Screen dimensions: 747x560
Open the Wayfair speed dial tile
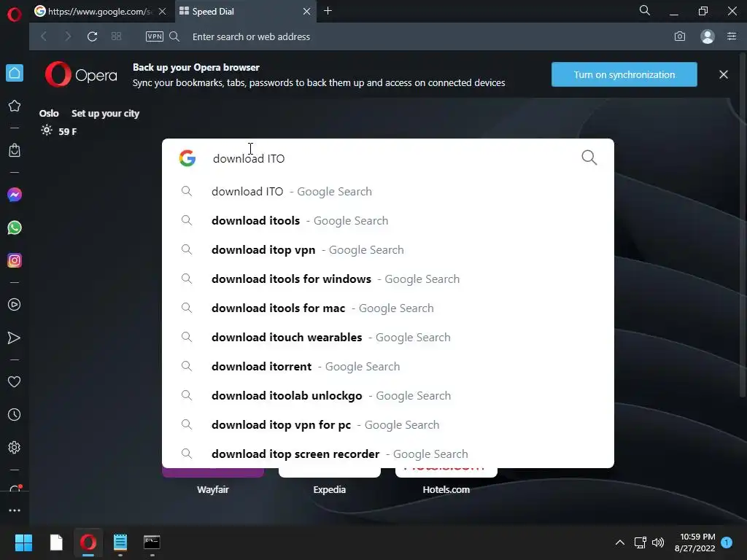pos(213,481)
